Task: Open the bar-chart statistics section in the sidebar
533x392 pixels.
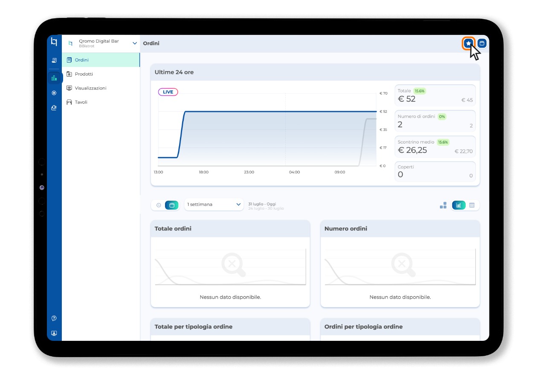Action: click(54, 78)
